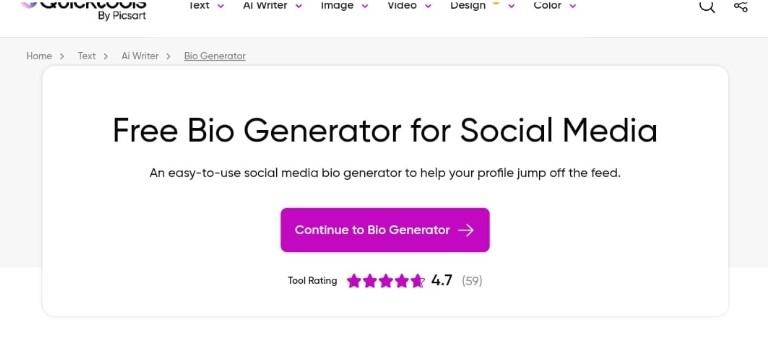Open the search magnifier icon
Screen dimensions: 768x363
click(x=707, y=5)
